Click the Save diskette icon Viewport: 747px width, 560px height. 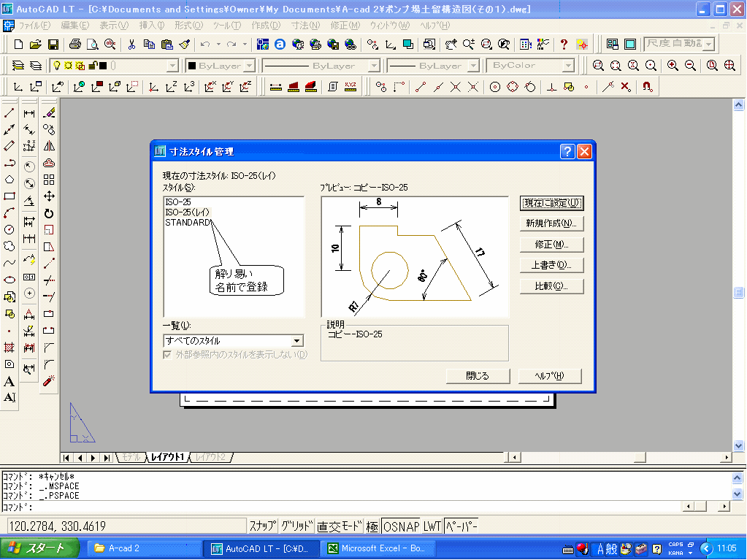click(53, 45)
